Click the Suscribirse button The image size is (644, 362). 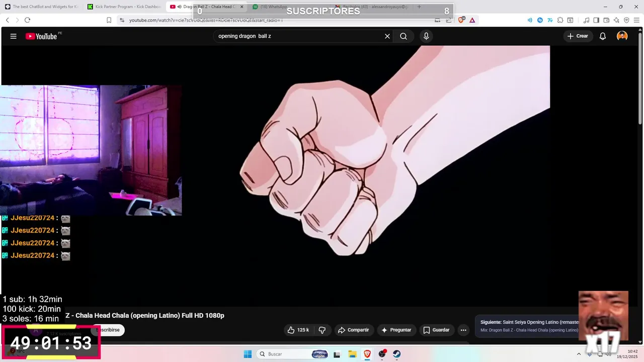pyautogui.click(x=108, y=330)
